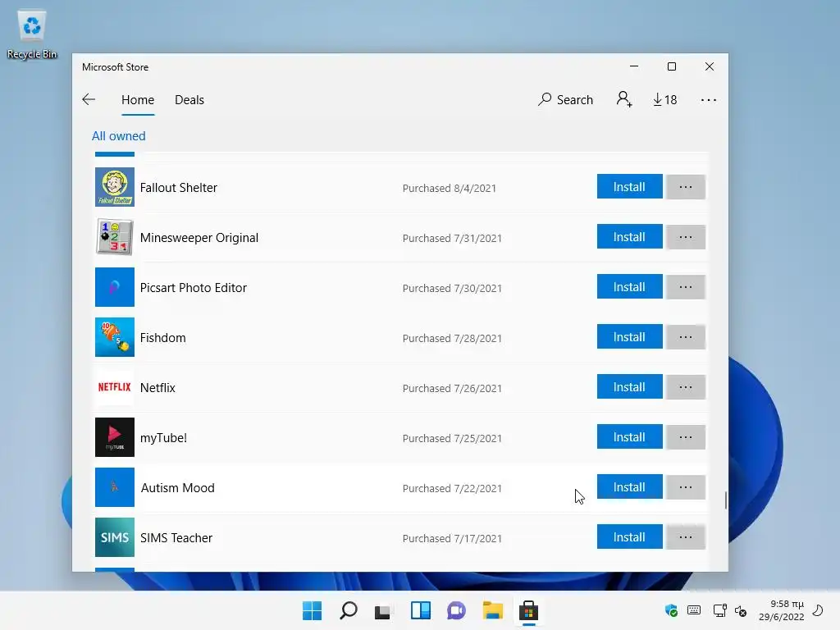The height and width of the screenshot is (630, 840).
Task: Open Windows Security tray icon
Action: (671, 610)
